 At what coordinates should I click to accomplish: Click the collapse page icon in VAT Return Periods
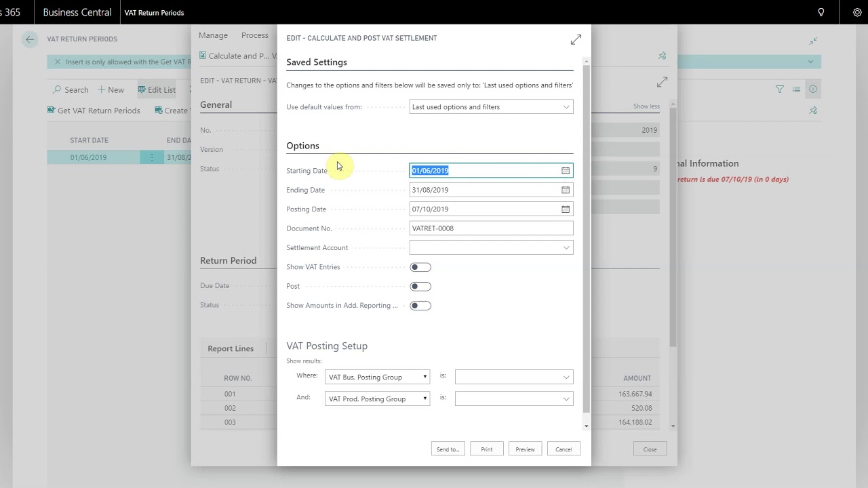[x=813, y=41]
